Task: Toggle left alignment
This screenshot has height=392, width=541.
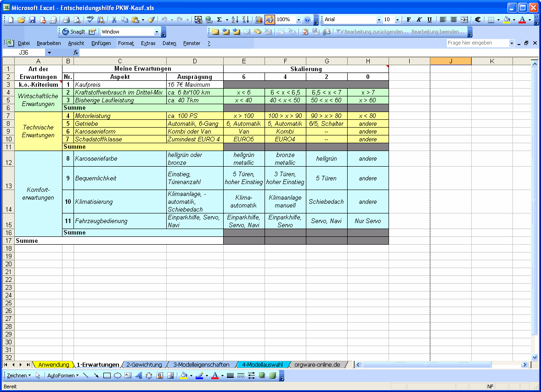Action: (x=443, y=20)
